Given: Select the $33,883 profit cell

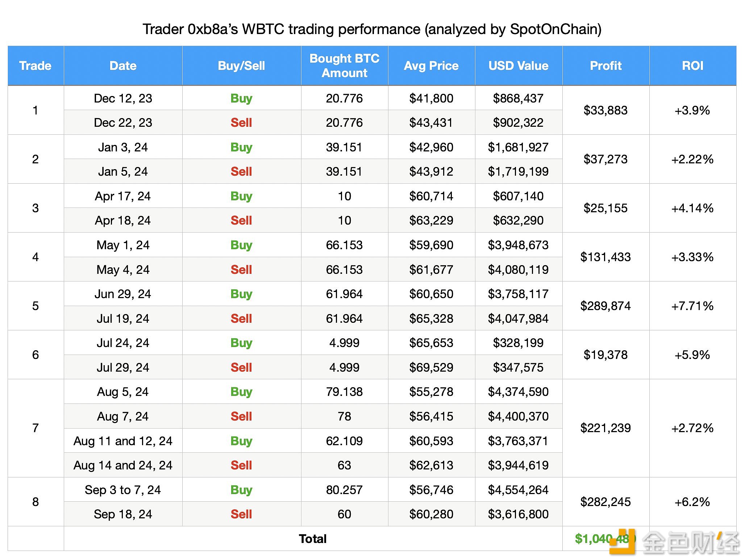Looking at the screenshot, I should click(x=605, y=110).
